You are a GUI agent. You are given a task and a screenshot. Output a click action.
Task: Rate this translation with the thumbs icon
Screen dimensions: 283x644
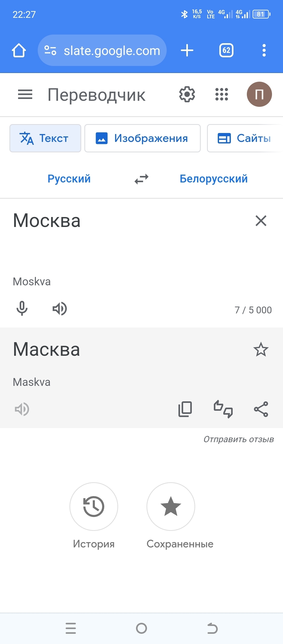coord(223,409)
